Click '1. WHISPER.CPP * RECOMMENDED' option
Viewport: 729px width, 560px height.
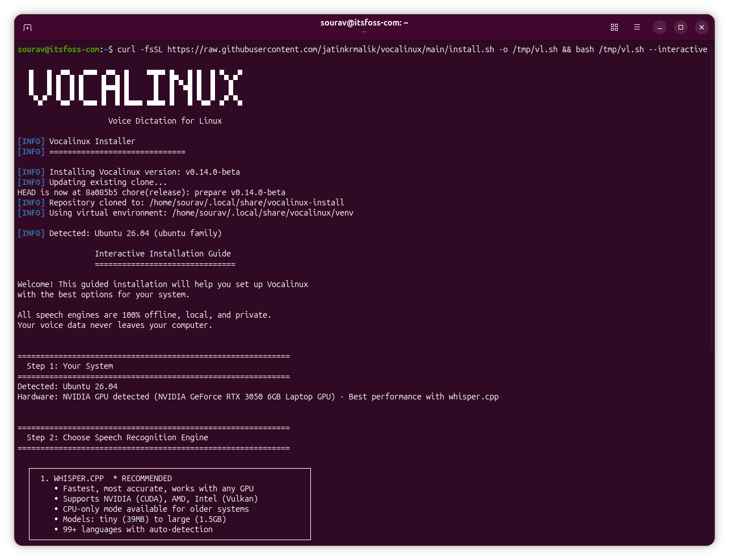pos(106,478)
